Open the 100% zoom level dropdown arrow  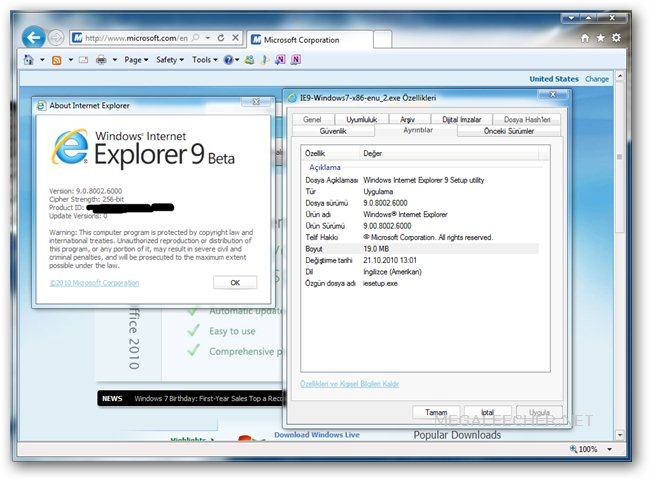click(x=609, y=449)
